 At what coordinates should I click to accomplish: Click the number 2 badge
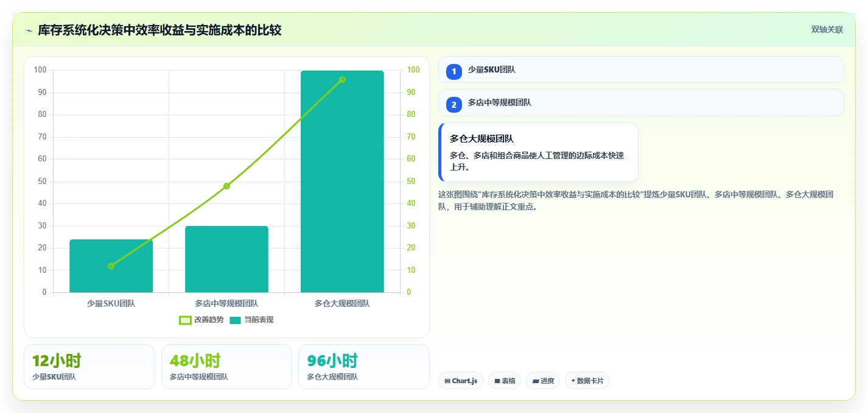click(454, 105)
